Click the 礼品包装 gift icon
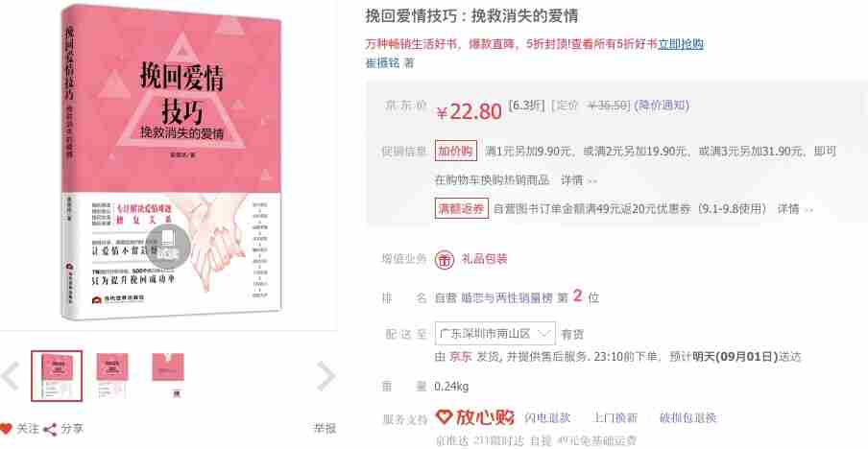The width and height of the screenshot is (868, 449). tap(444, 259)
